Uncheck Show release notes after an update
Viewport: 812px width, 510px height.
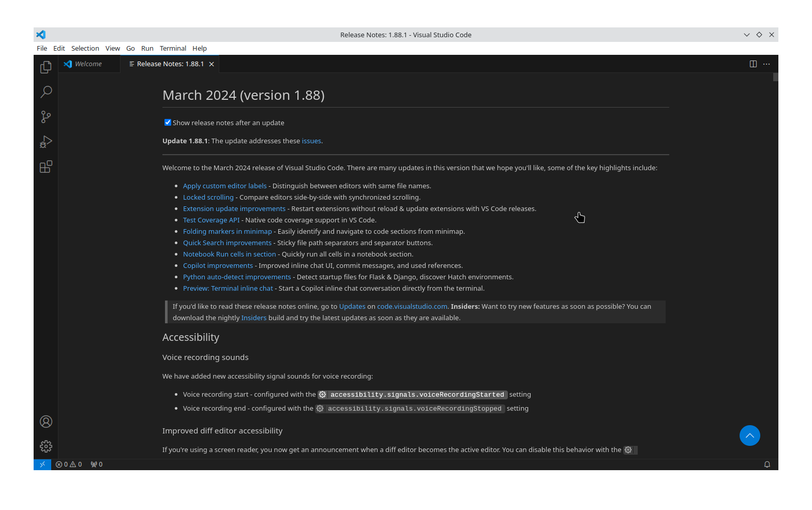tap(168, 123)
